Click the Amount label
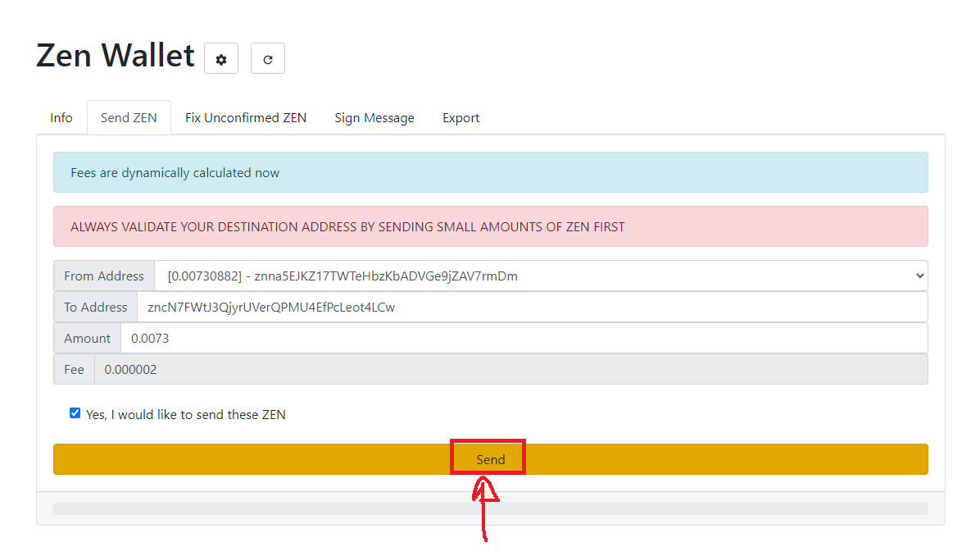Viewport: 980px width, 556px height. click(x=88, y=339)
